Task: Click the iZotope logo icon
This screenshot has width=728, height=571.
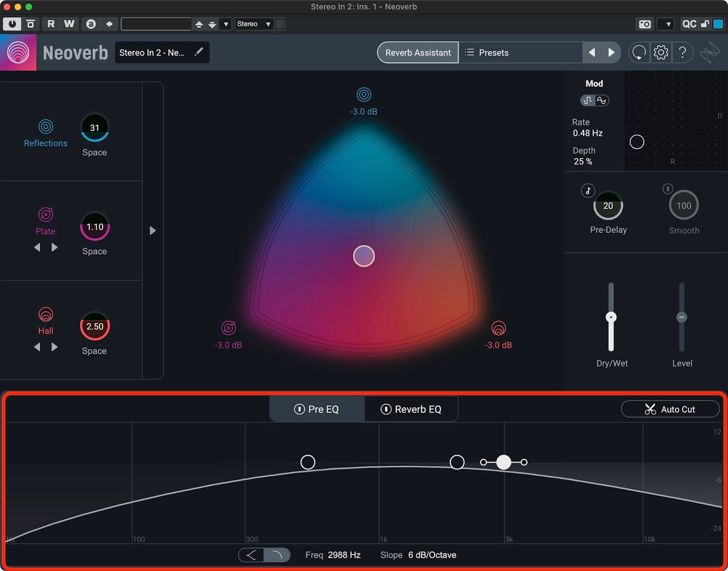Action: pyautogui.click(x=710, y=53)
